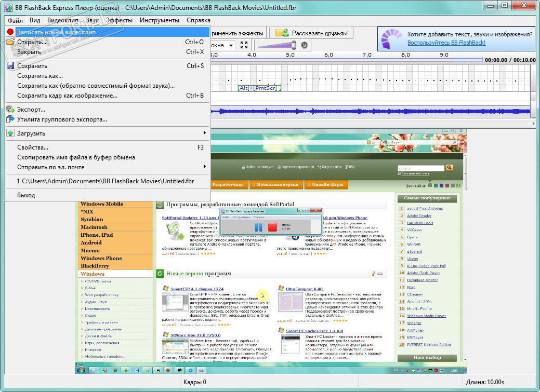Open the Инструменты menu
This screenshot has height=392, width=540.
click(x=160, y=20)
